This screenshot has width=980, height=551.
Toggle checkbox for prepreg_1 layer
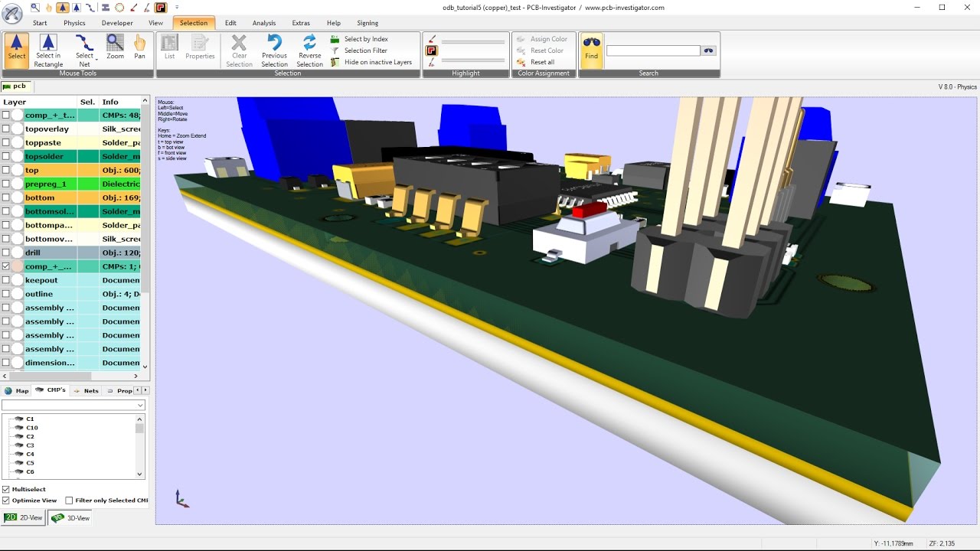6,184
